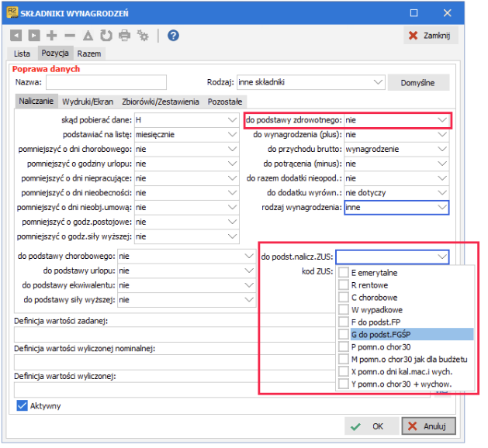488x448 pixels.
Task: Open Pozostałe sub-tab
Action: coord(225,102)
